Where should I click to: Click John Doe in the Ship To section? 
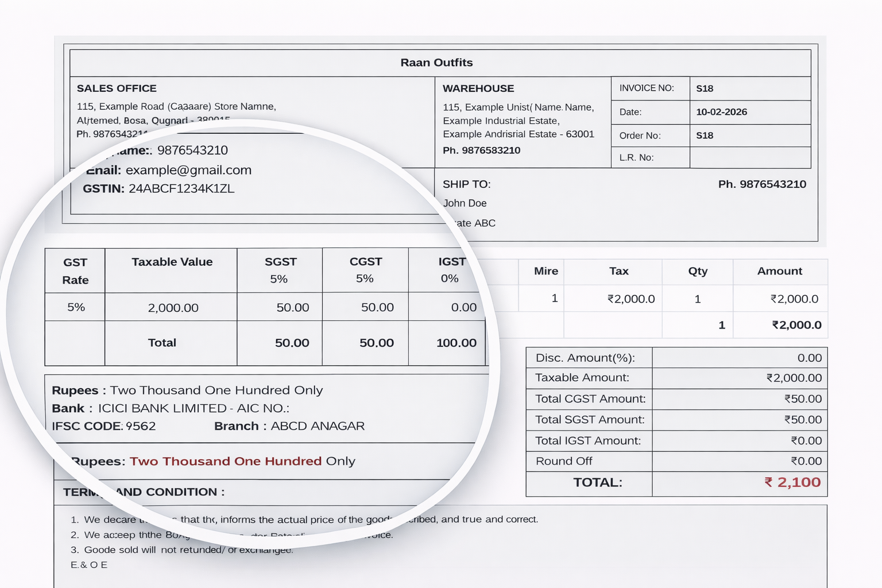point(465,203)
